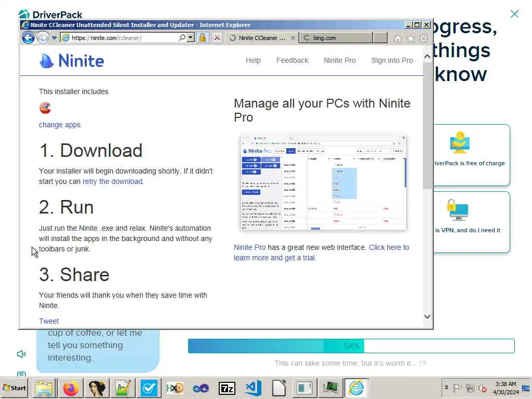
Task: Open the Windows Start menu
Action: coord(15,388)
